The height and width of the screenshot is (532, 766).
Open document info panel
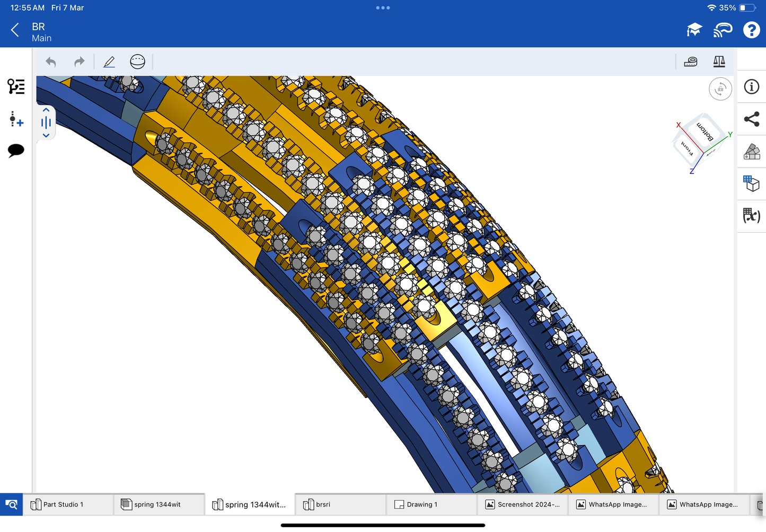tap(751, 87)
